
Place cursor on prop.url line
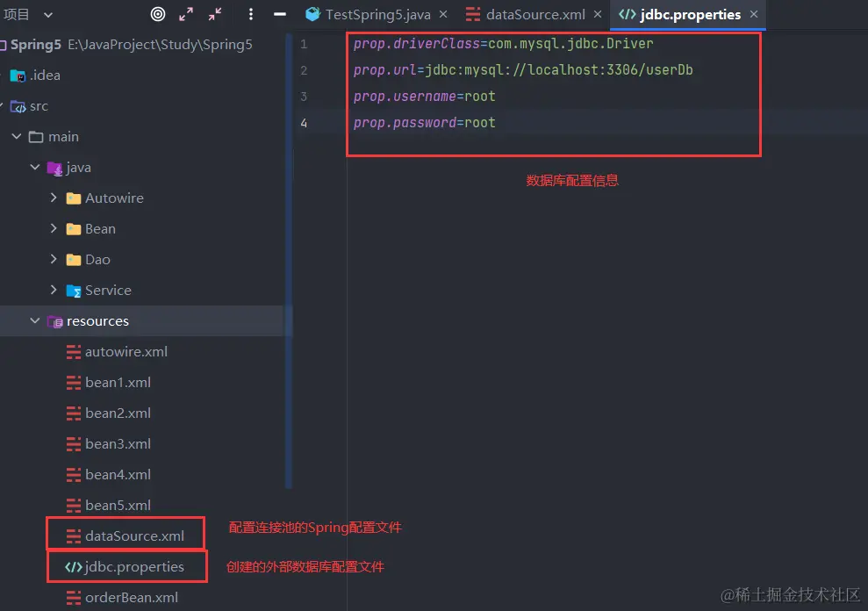click(523, 70)
